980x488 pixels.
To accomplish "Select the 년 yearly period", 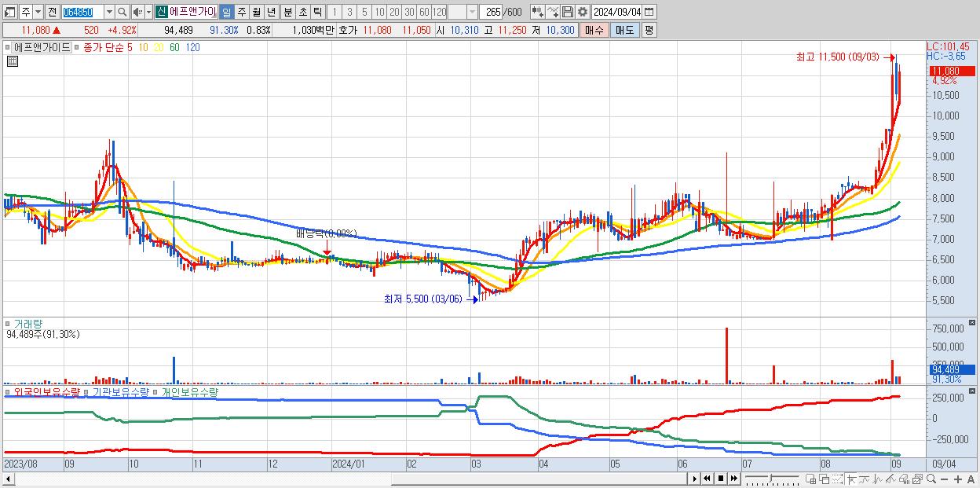I will [x=271, y=12].
